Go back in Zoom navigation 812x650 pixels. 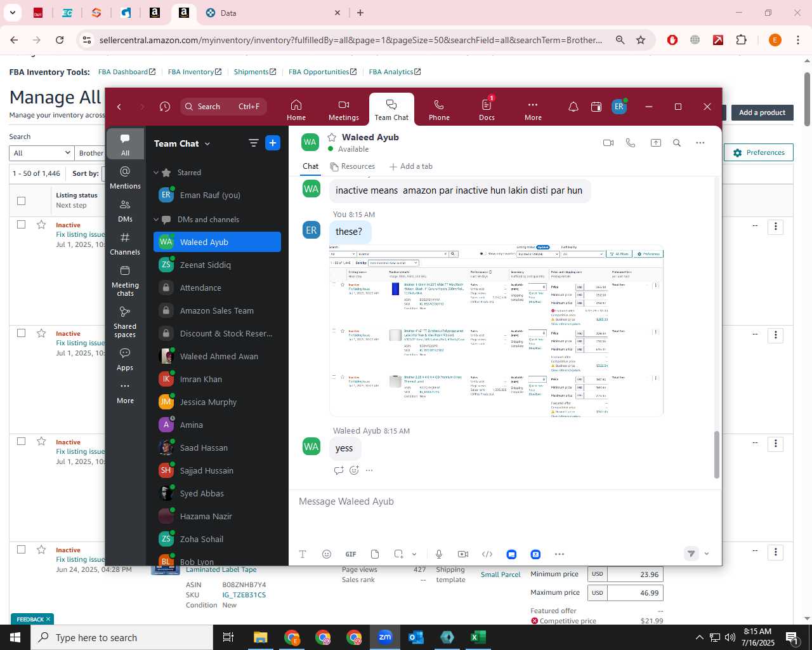[x=119, y=107]
